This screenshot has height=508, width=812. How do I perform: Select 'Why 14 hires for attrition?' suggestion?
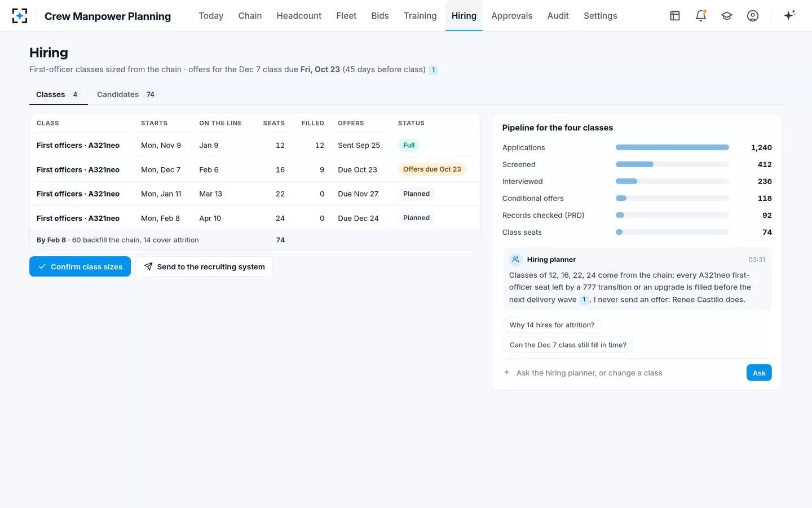click(x=551, y=325)
